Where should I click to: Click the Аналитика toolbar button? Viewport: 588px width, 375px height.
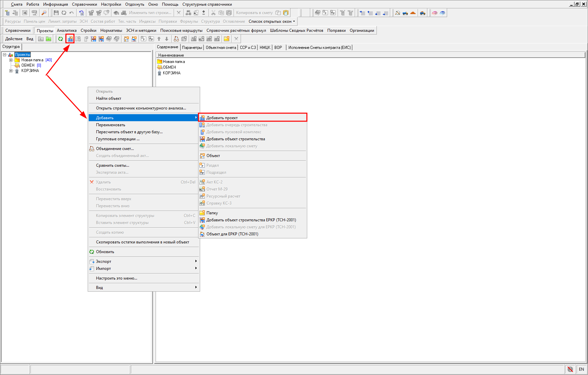67,30
